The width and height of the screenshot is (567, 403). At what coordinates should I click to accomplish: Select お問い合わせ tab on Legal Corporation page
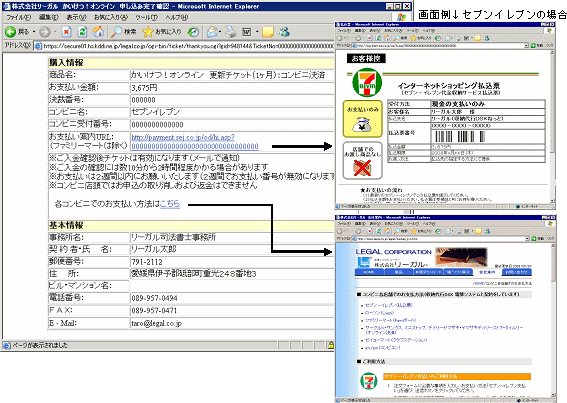coord(517,272)
